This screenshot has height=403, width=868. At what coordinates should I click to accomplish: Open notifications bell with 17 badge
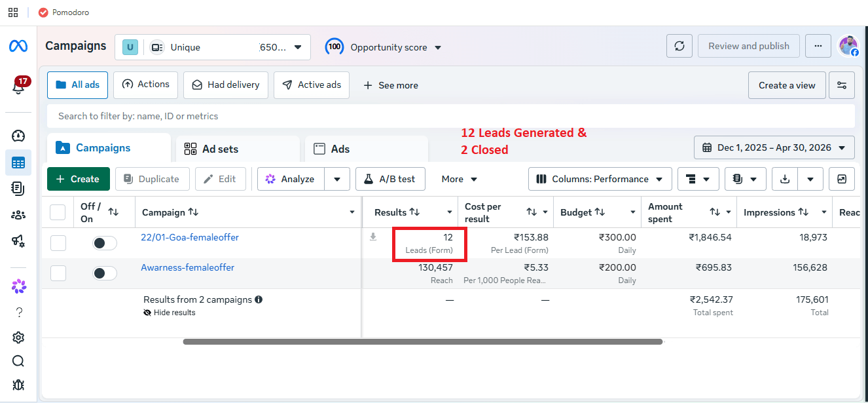coord(19,86)
